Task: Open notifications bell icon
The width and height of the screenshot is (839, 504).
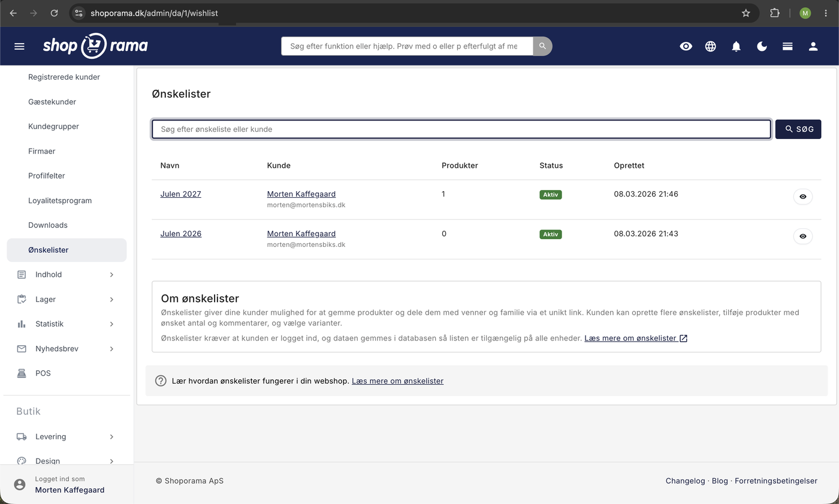Action: tap(737, 46)
